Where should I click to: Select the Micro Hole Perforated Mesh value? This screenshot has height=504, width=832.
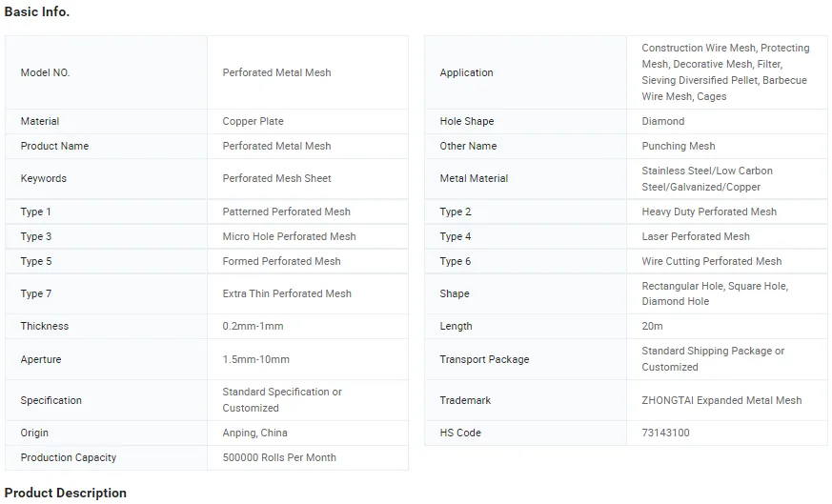[289, 236]
